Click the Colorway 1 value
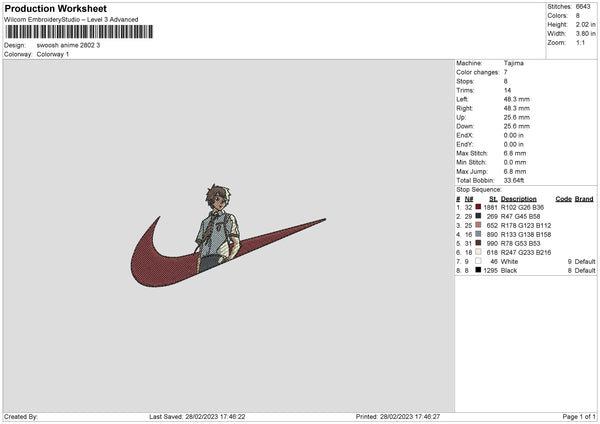 coord(53,54)
